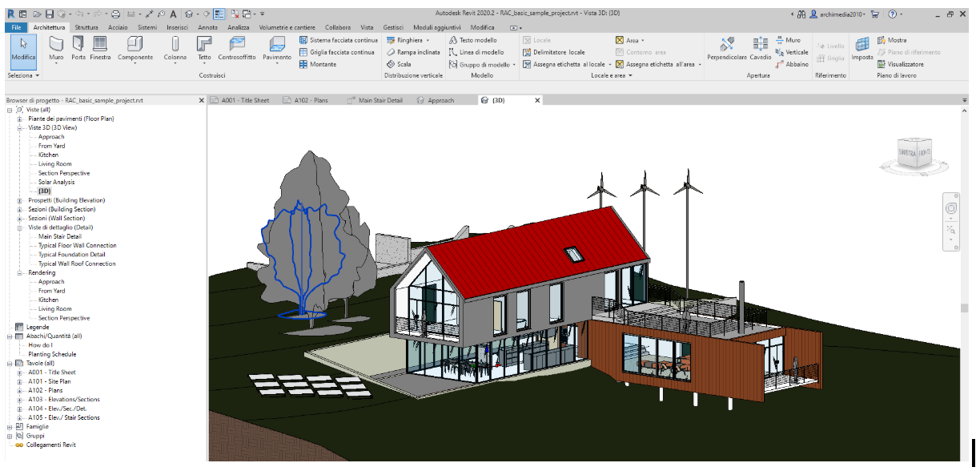This screenshot has height=471, width=980.
Task: Open the Area tool dropdown
Action: [x=643, y=39]
